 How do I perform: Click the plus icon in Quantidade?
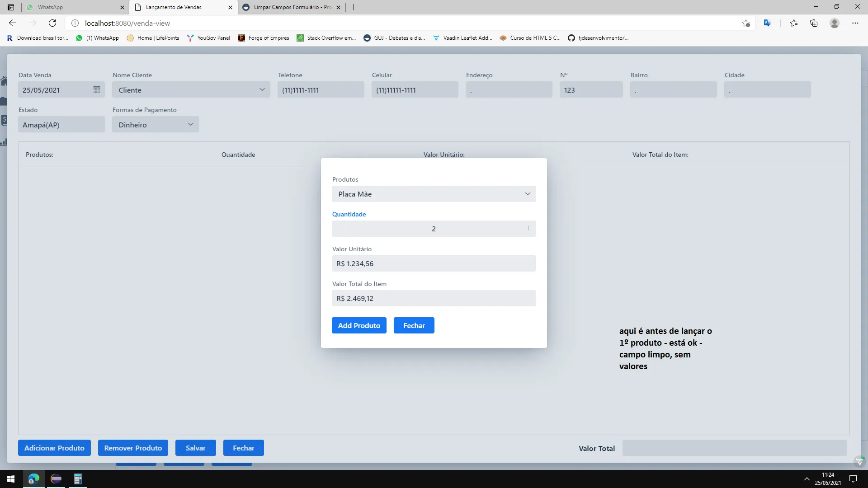(x=528, y=228)
